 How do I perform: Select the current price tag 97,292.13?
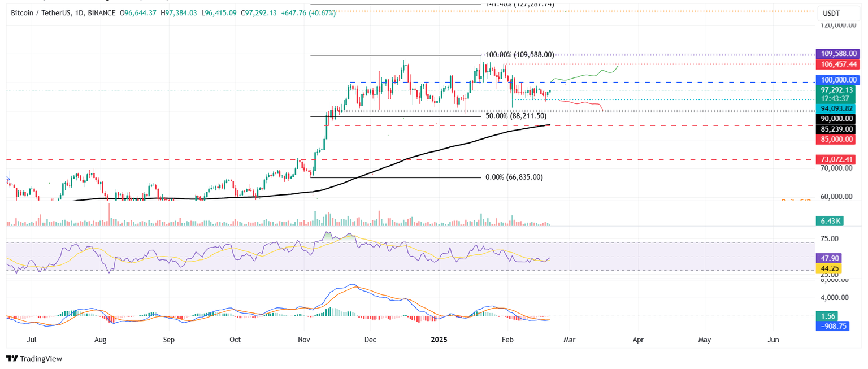tap(837, 90)
